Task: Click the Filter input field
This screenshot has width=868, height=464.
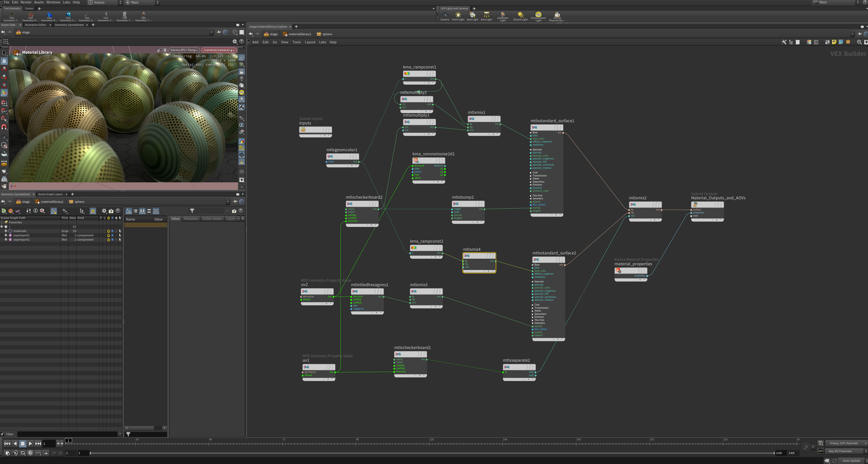Action: pos(67,434)
